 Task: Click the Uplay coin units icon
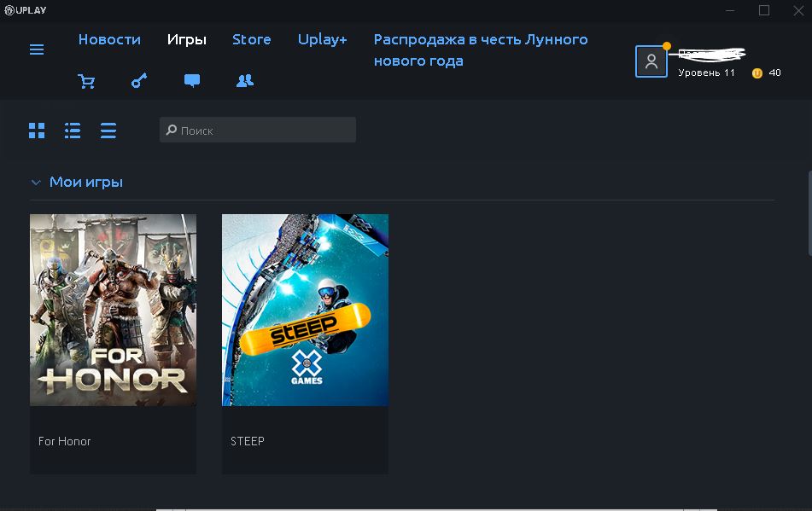(757, 73)
